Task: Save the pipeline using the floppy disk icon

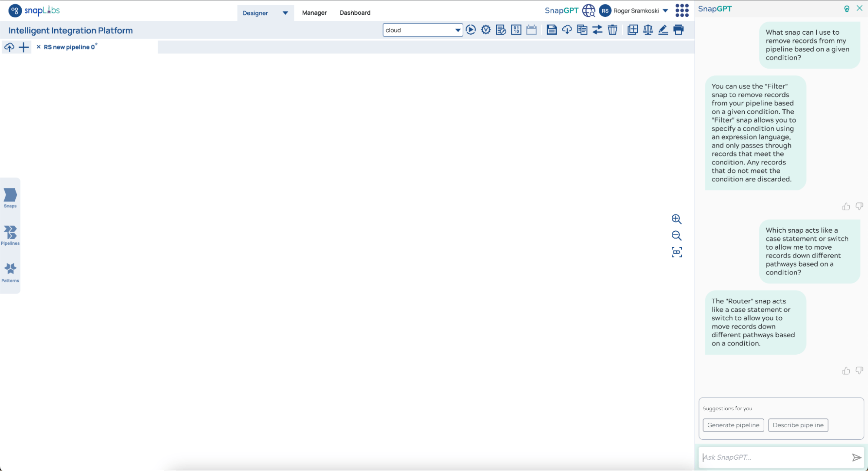Action: click(x=551, y=30)
